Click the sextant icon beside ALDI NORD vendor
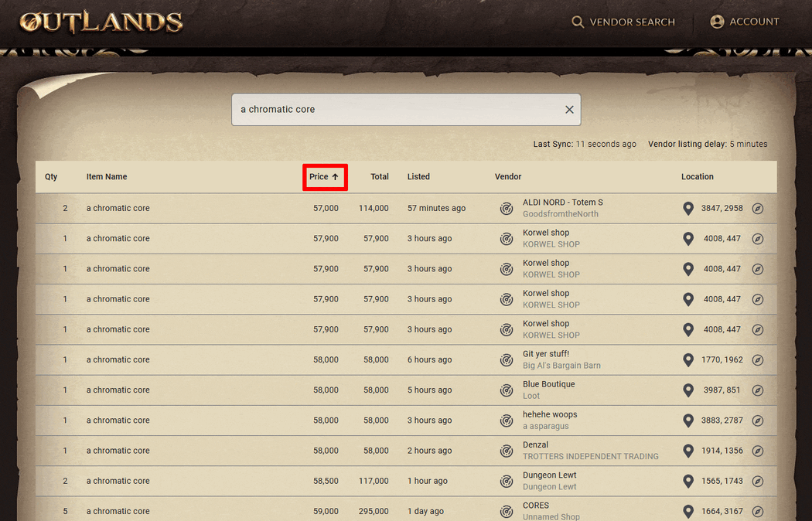The height and width of the screenshot is (521, 812). (507, 208)
